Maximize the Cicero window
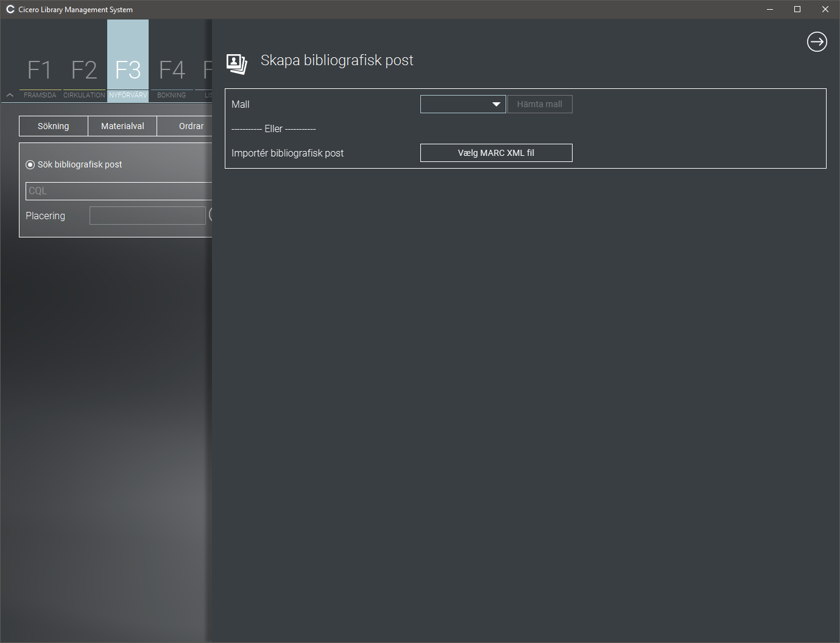 (x=797, y=9)
